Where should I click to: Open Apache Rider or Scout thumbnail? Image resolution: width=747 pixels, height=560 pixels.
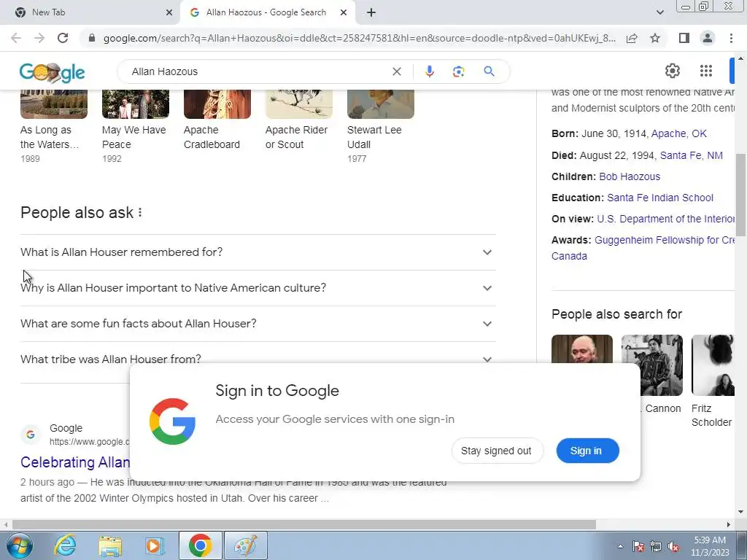pos(298,104)
